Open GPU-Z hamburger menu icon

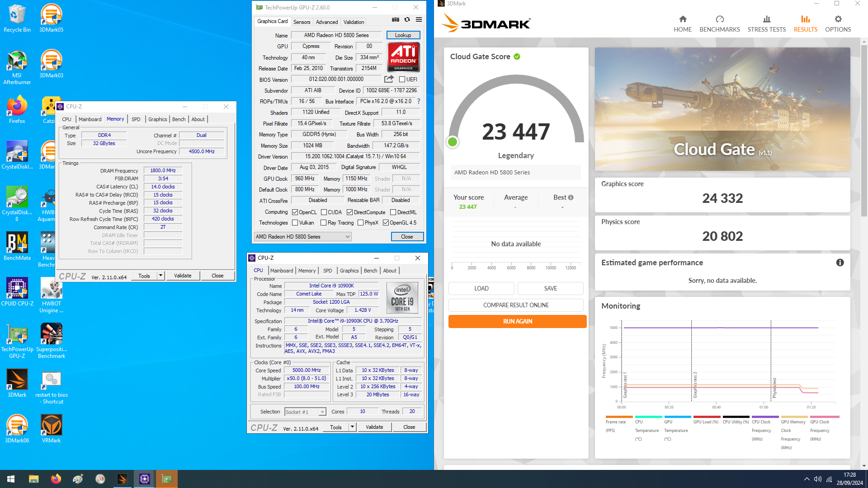(419, 20)
